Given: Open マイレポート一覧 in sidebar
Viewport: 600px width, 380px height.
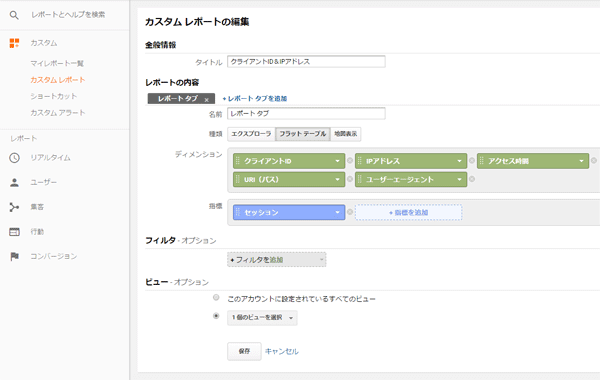Looking at the screenshot, I should [57, 63].
